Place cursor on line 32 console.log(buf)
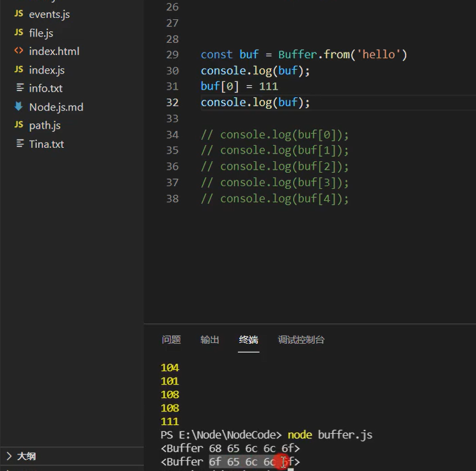 click(x=255, y=102)
